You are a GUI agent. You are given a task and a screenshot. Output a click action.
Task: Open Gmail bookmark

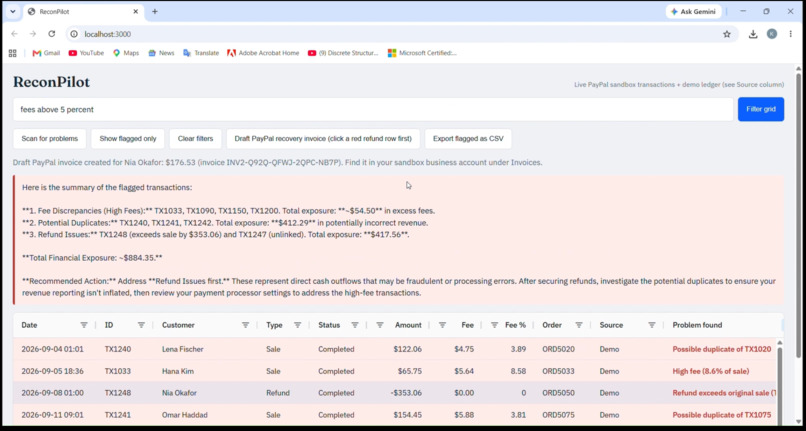coord(46,53)
